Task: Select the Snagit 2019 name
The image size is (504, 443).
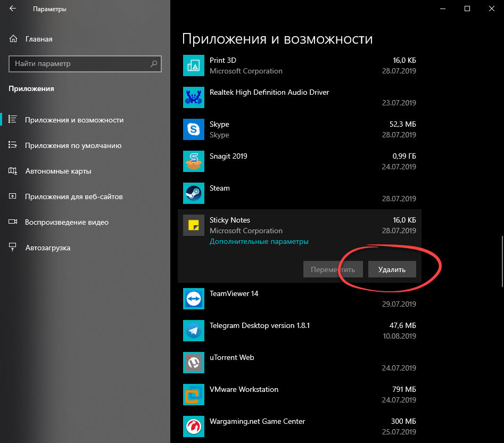Action: 228,156
